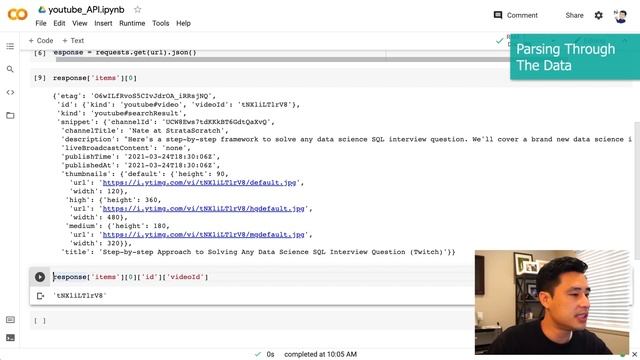640x360 pixels.
Task: Open the Tools menu
Action: (x=160, y=23)
